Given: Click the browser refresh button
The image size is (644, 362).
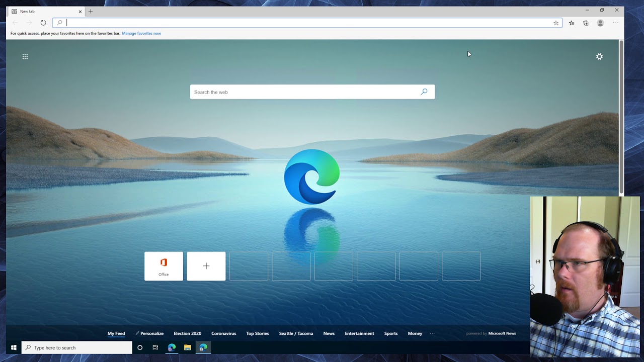Looking at the screenshot, I should coord(43,23).
